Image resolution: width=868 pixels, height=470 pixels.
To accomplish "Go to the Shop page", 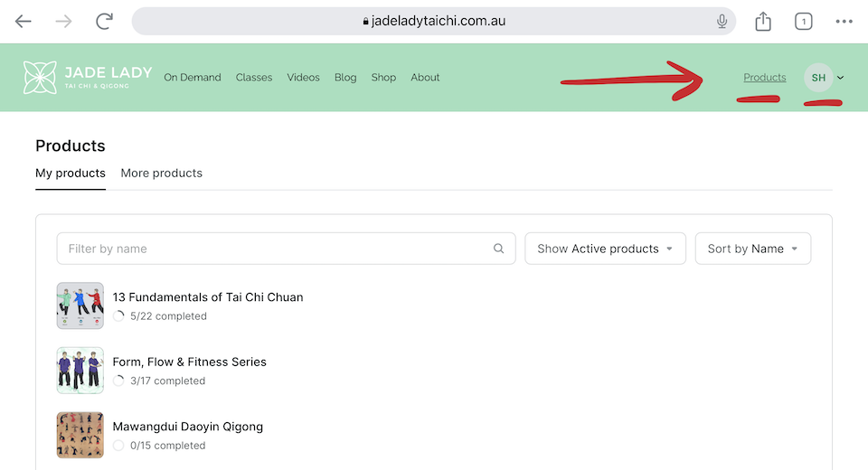I will click(x=383, y=78).
